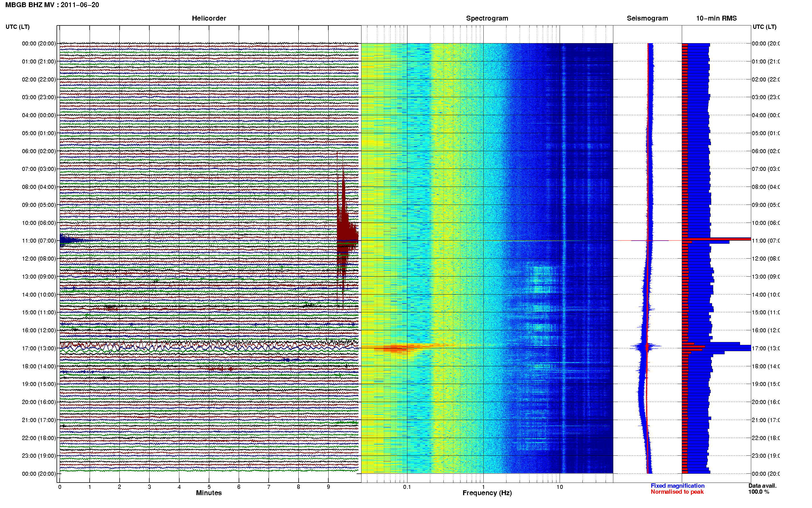The image size is (812, 508).
Task: Click the minute 9 tick label
Action: pyautogui.click(x=328, y=487)
